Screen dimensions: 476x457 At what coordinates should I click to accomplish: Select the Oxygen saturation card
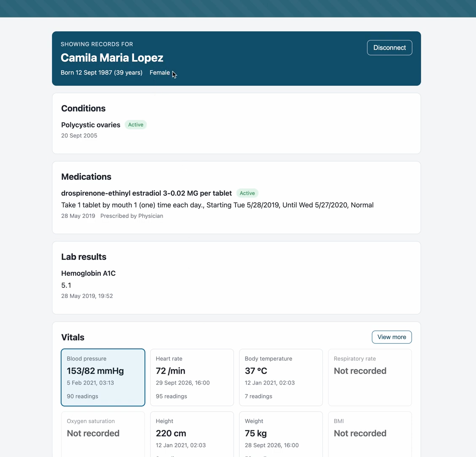(103, 434)
